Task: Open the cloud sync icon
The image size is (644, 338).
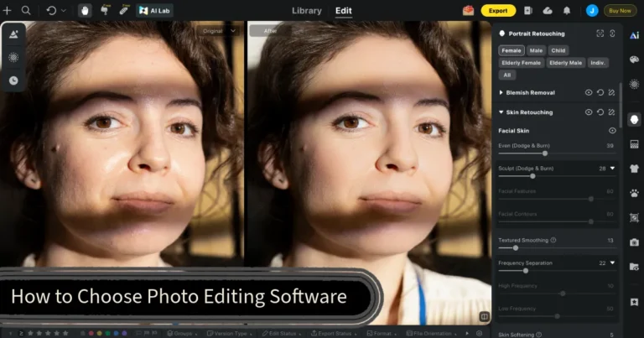Action: (548, 11)
